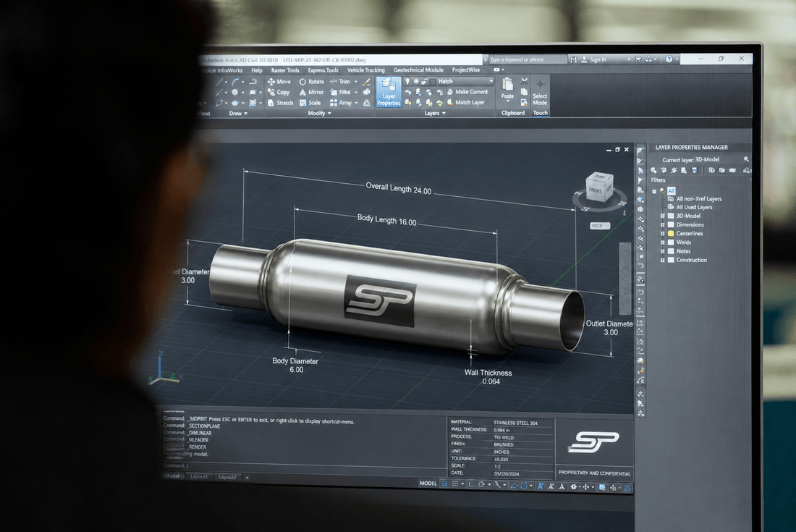Screen dimensions: 796x532
Task: Click the keyword search field in title bar
Action: pyautogui.click(x=528, y=59)
